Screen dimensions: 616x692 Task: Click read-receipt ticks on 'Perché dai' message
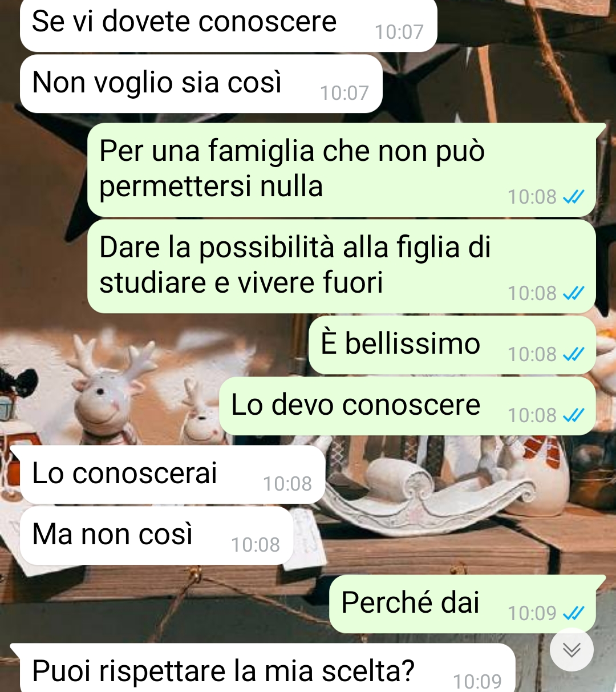tap(573, 613)
